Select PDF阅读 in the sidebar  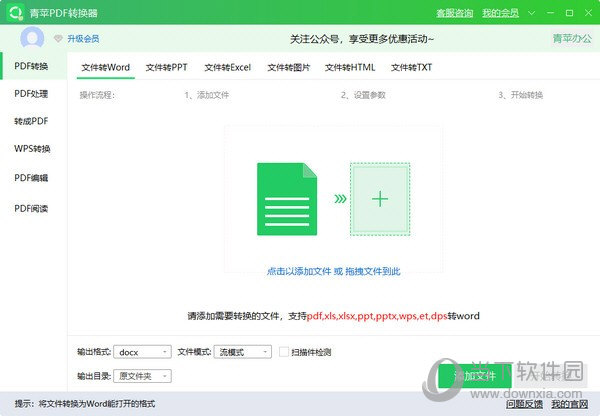pyautogui.click(x=31, y=209)
